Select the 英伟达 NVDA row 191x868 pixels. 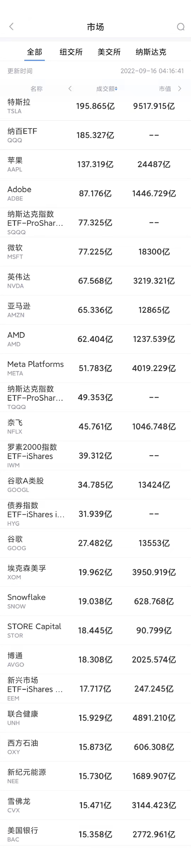[x=95, y=281]
